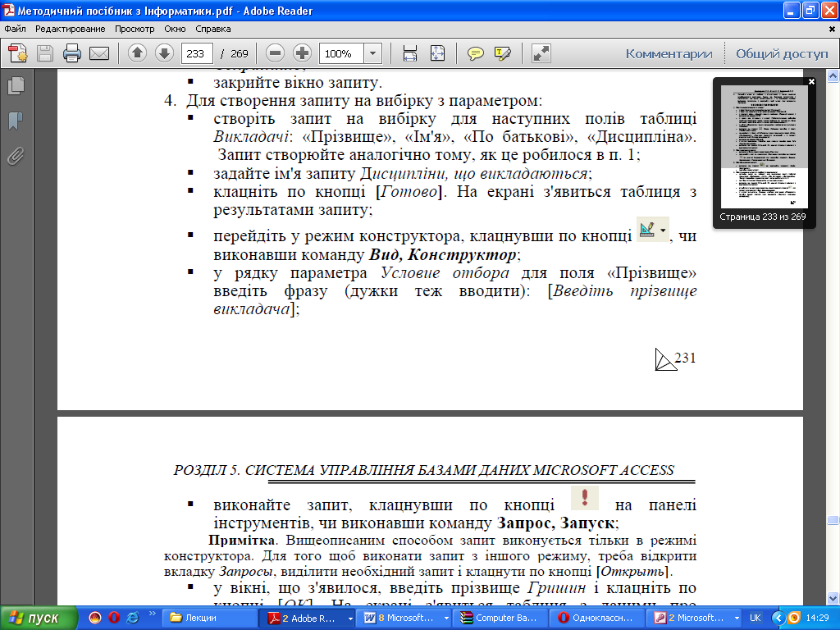Print the document via printer icon

click(72, 53)
